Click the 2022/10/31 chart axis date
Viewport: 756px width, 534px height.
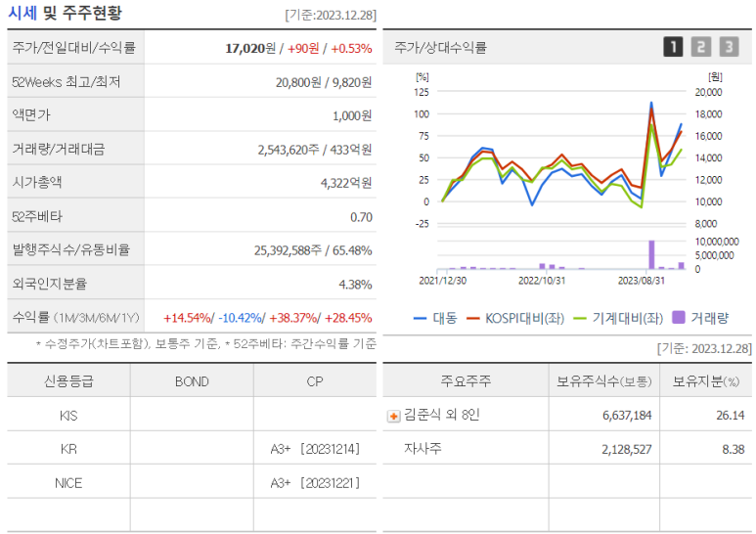[x=542, y=281]
